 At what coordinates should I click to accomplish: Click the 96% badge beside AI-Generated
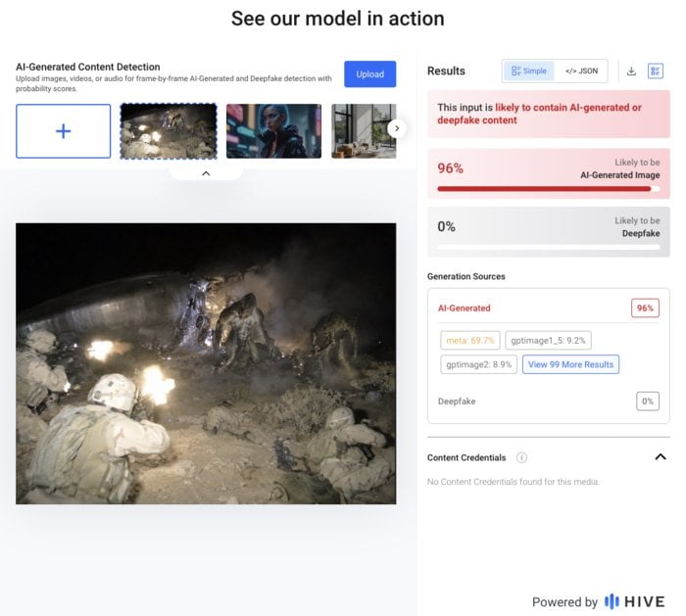point(645,308)
